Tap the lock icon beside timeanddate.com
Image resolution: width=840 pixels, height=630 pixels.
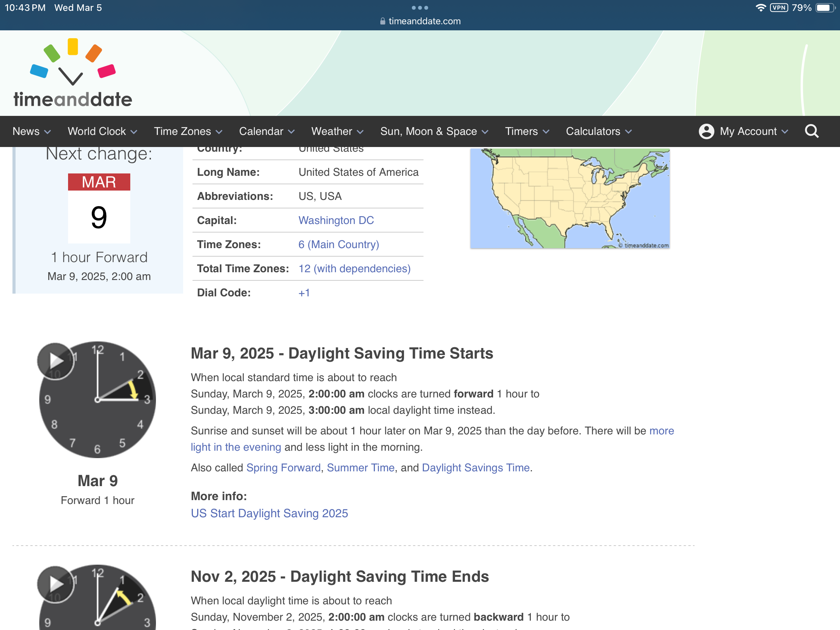(x=383, y=21)
